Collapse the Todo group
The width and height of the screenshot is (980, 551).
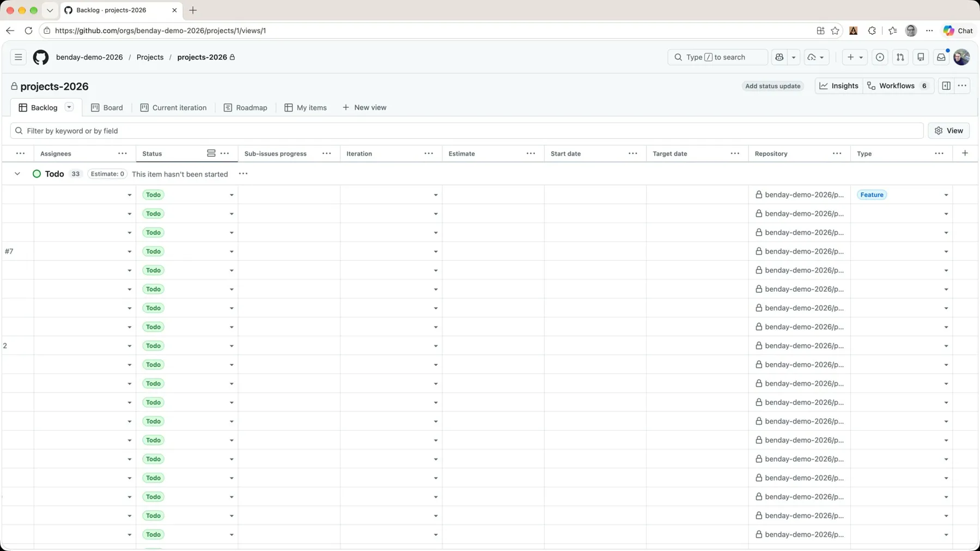[x=17, y=174]
